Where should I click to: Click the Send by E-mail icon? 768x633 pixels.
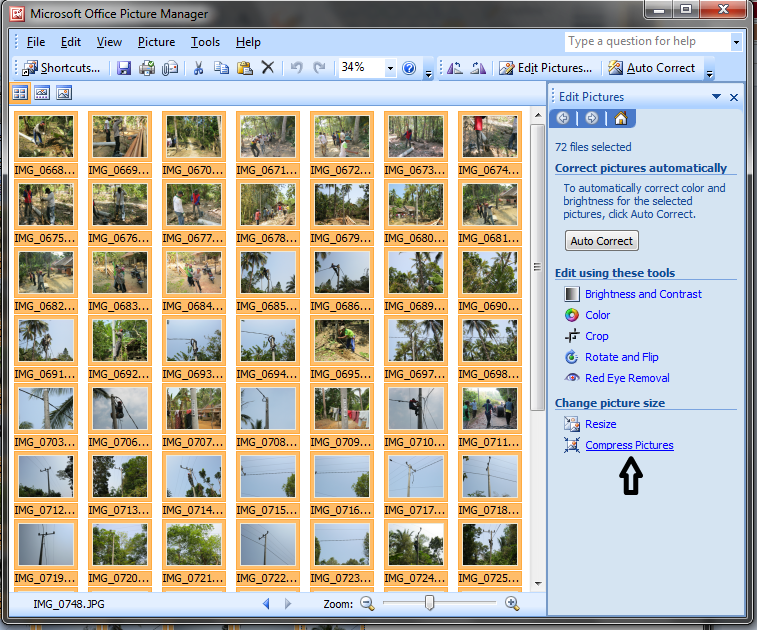[x=170, y=68]
